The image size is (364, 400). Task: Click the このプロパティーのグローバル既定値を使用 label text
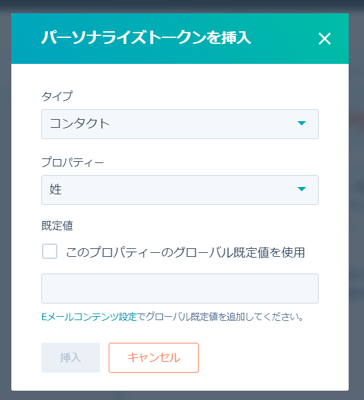pyautogui.click(x=185, y=252)
